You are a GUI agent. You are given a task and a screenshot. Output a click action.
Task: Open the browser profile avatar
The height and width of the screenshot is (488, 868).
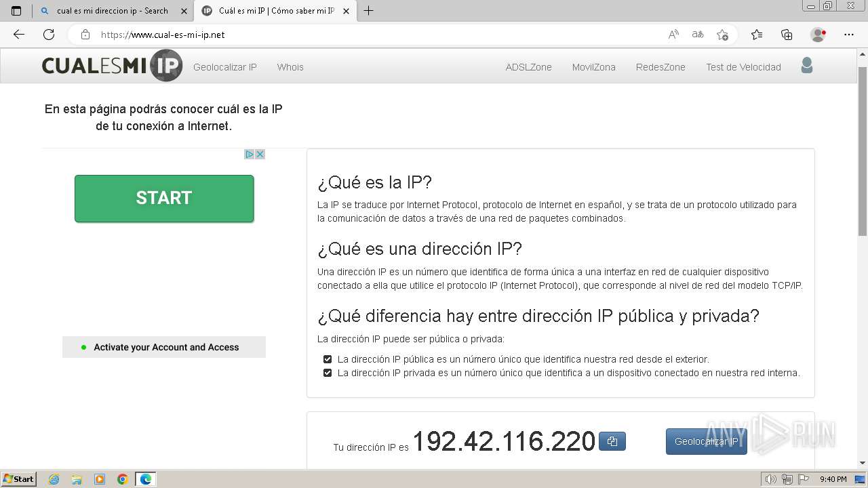[818, 35]
